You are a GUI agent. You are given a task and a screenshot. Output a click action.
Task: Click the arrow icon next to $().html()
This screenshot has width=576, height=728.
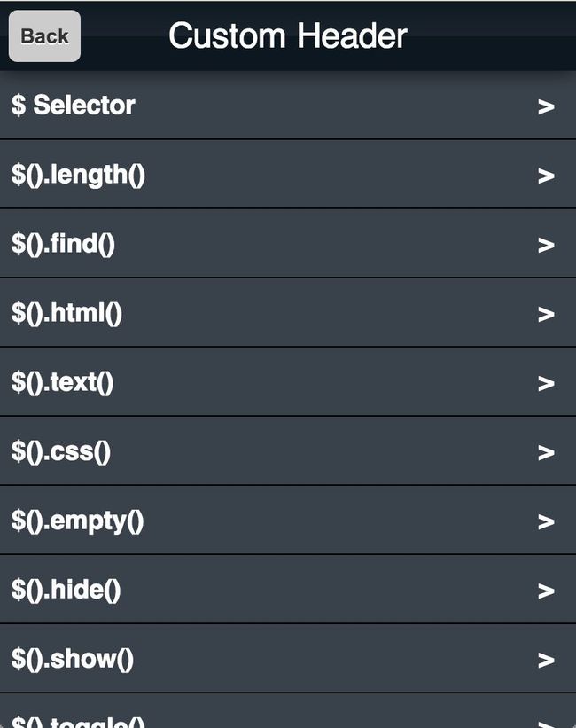(546, 314)
